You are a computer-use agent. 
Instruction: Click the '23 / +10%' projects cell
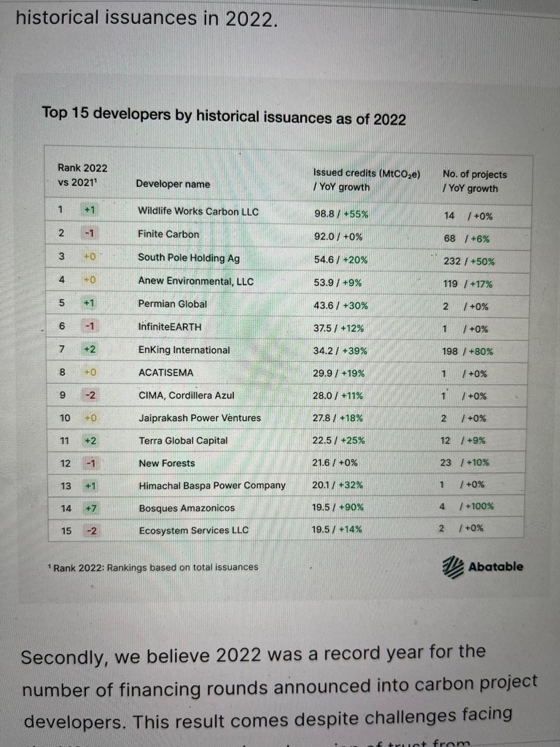(x=464, y=462)
